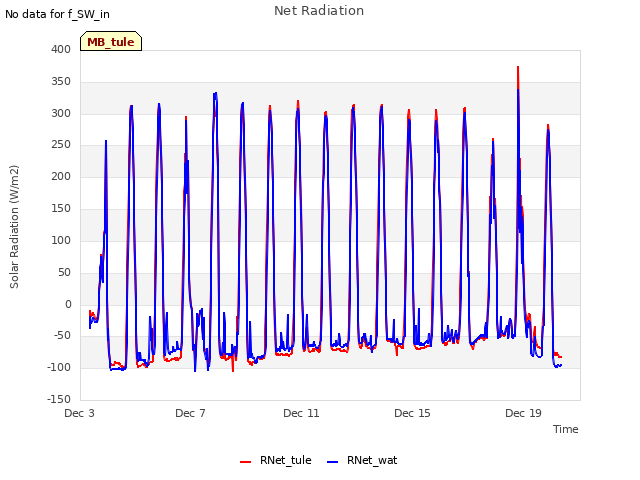Click the Dec 15 x-axis tick label

pos(412,413)
